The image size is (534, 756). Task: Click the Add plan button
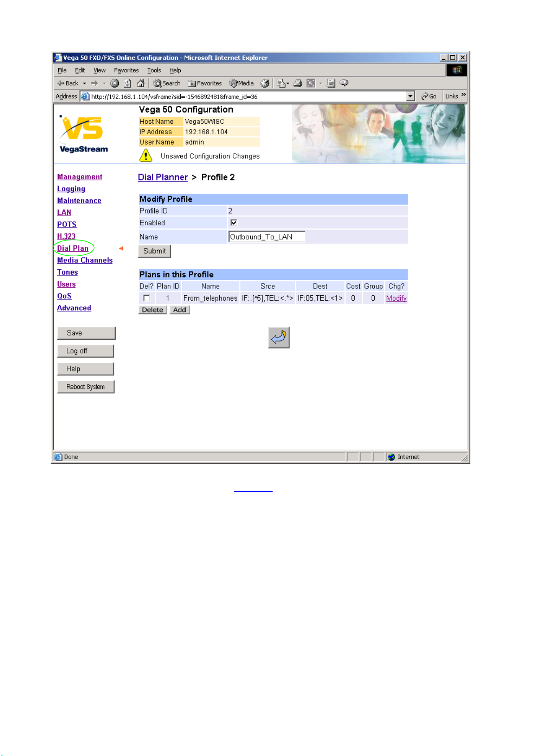(x=179, y=310)
